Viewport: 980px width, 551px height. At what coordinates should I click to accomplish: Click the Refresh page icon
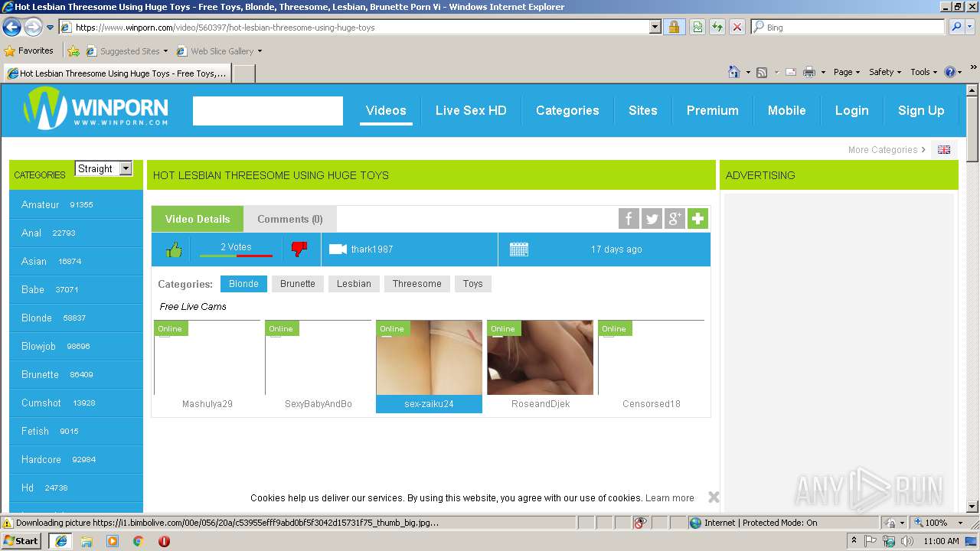tap(717, 27)
